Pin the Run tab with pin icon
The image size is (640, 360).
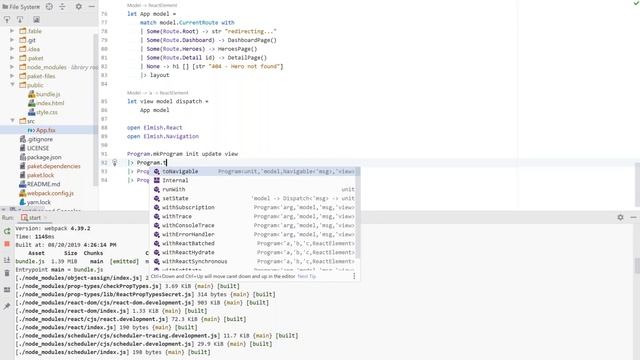[x=7, y=306]
